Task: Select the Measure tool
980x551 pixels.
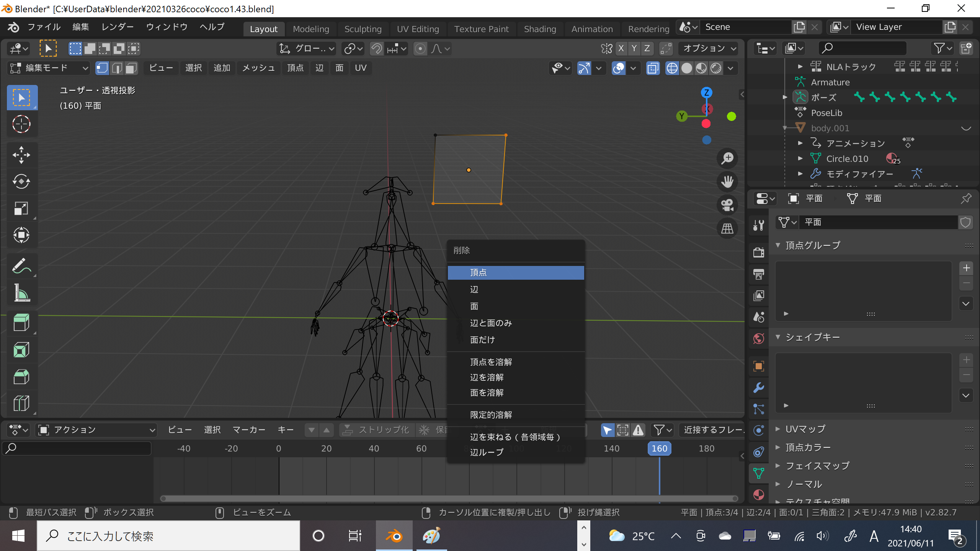Action: pyautogui.click(x=21, y=293)
